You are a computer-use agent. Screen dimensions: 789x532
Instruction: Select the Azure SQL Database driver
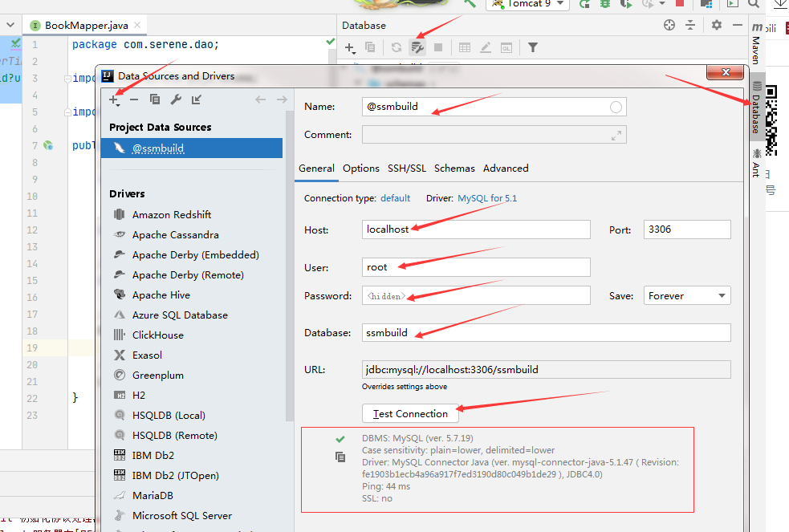(x=179, y=315)
